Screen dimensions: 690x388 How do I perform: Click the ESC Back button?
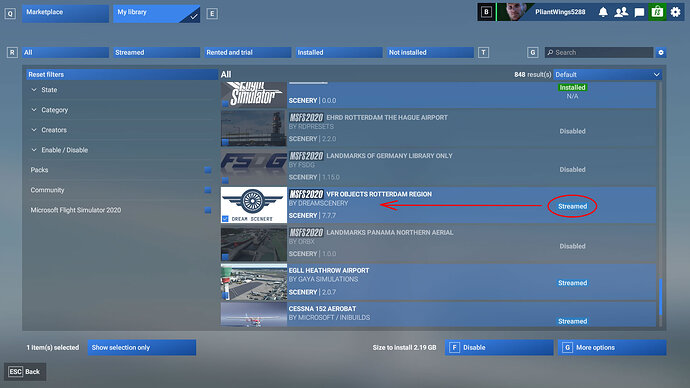[x=25, y=372]
